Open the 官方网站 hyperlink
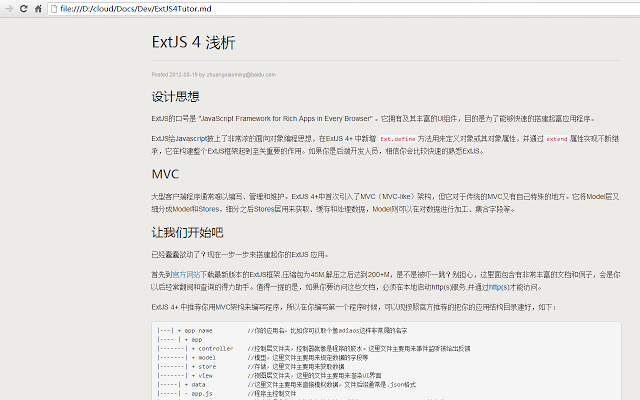This screenshot has width=640, height=400. tap(187, 274)
